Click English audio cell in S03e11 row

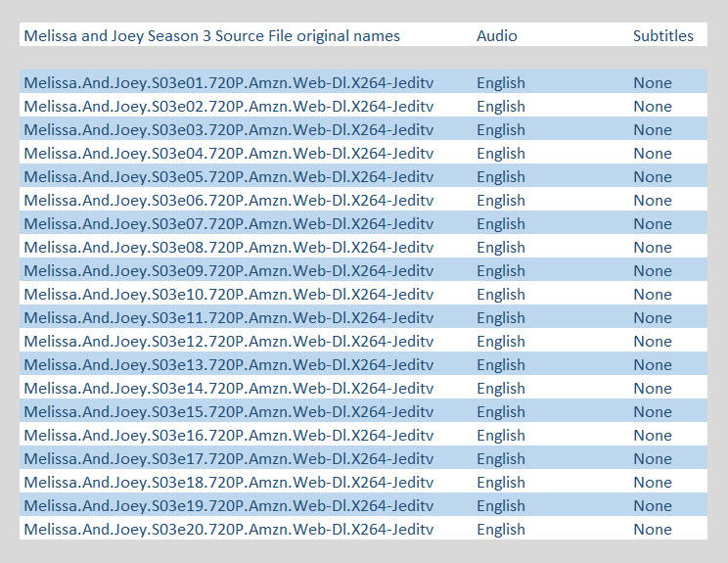(x=501, y=318)
